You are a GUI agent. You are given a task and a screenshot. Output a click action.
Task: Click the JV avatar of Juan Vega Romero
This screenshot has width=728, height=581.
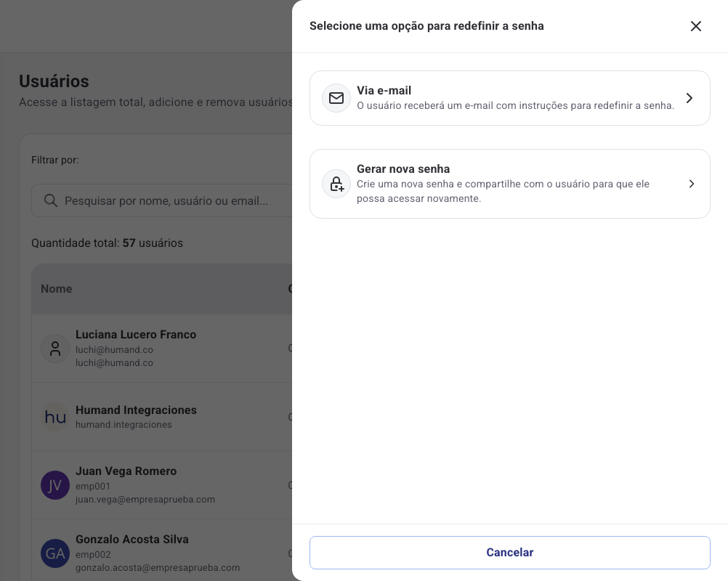tap(55, 485)
